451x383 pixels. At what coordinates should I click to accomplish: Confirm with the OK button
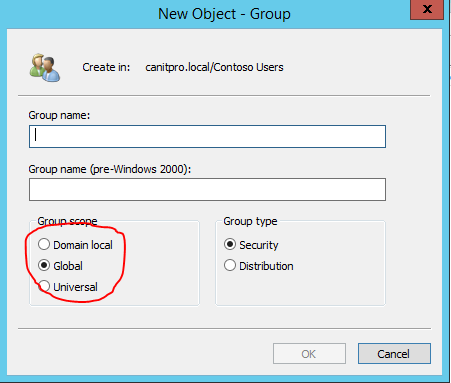pos(309,354)
